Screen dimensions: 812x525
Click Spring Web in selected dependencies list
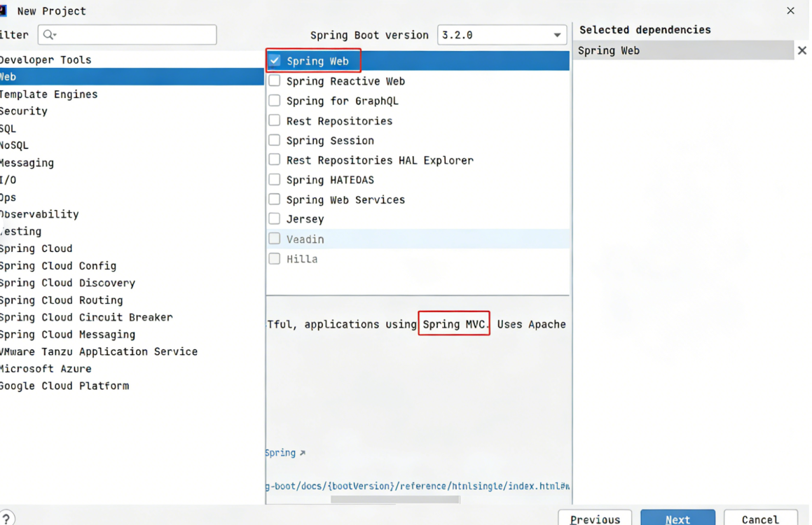[x=683, y=50]
